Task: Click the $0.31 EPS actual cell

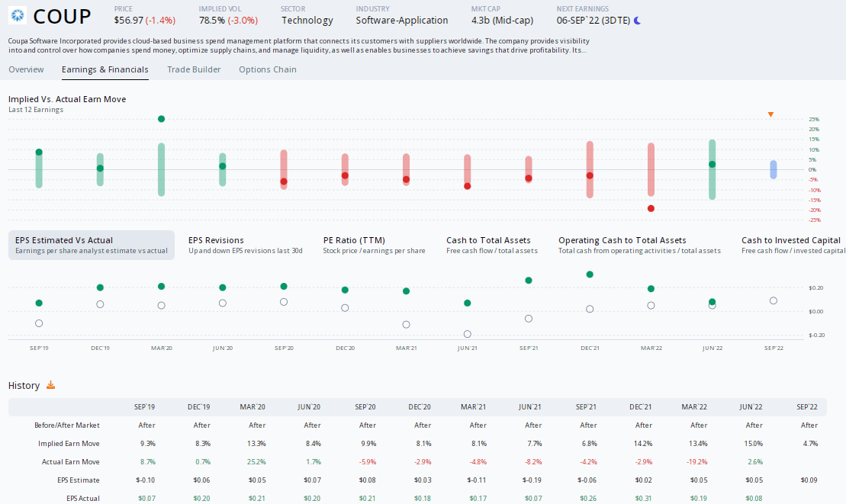Action: point(643,499)
